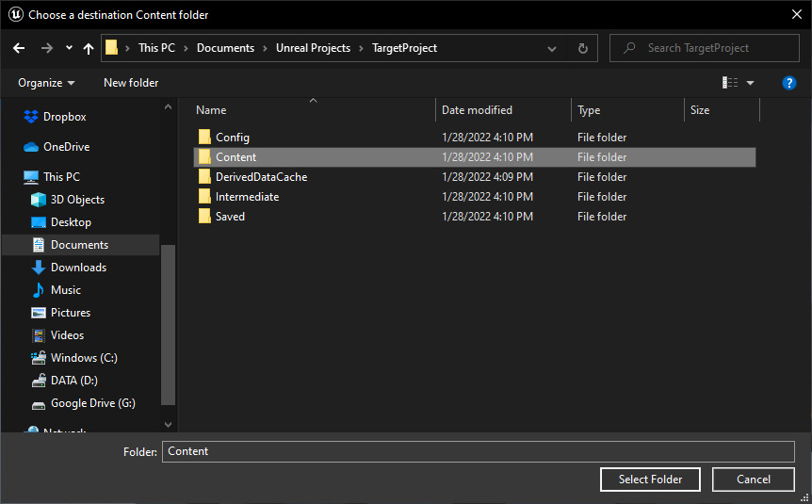
Task: Close the destination Content folder dialog
Action: [797, 14]
